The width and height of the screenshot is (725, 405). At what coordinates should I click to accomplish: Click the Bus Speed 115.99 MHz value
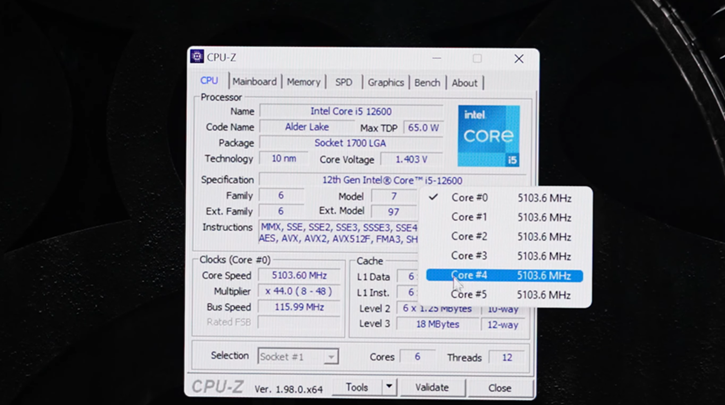coord(299,307)
